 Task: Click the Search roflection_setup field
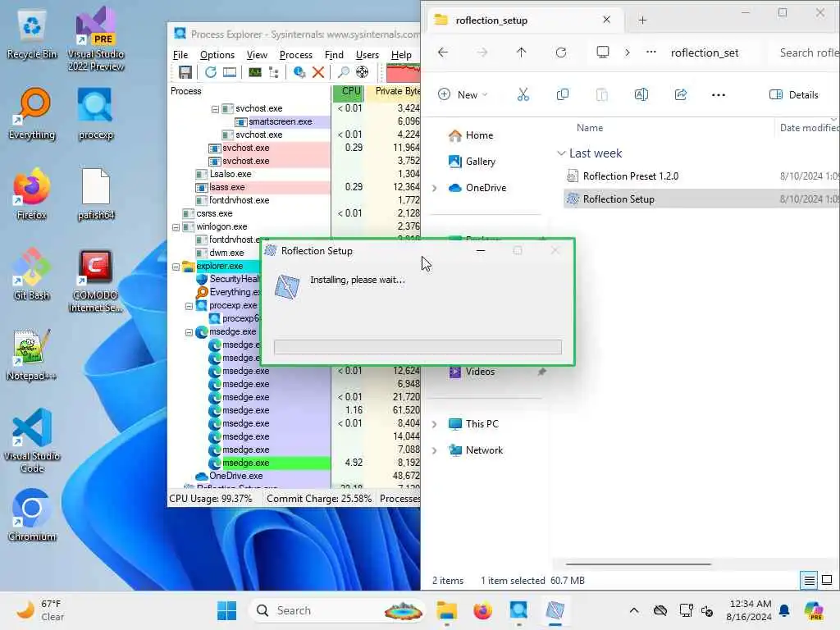(x=806, y=52)
